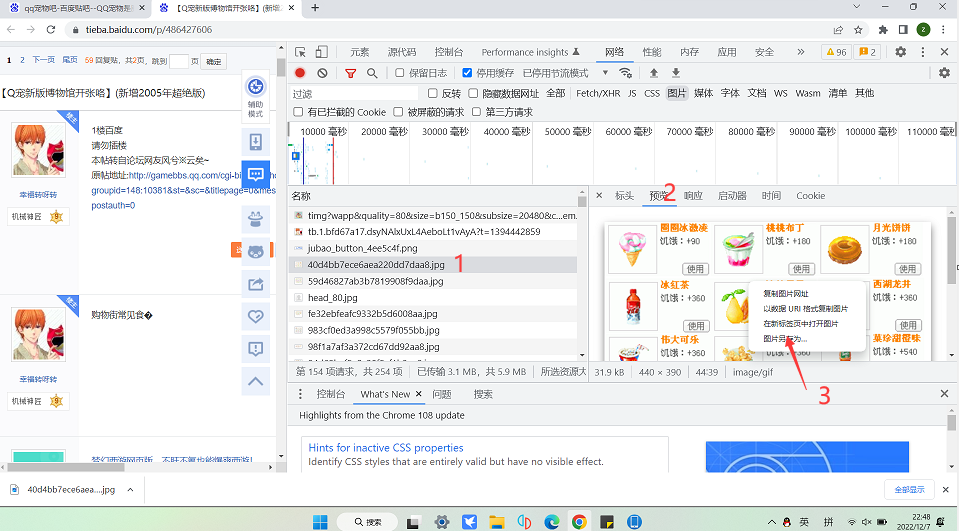Viewport: 959px width, 531px height.
Task: Open a new browser tab with plus
Action: click(x=315, y=8)
